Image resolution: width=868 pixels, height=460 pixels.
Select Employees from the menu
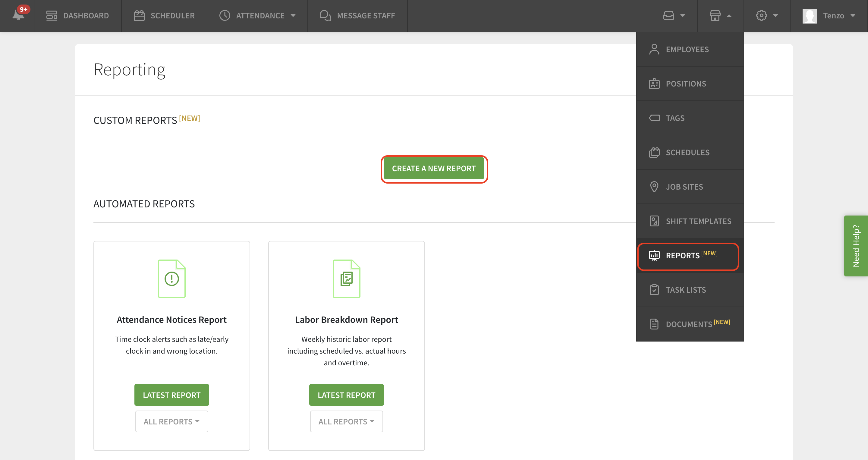coord(690,49)
